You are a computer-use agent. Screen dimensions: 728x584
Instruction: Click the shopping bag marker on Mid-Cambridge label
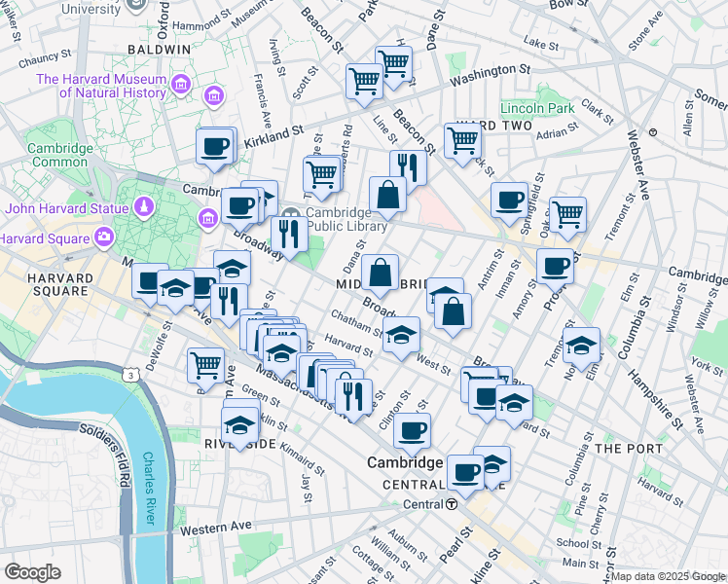tap(380, 272)
